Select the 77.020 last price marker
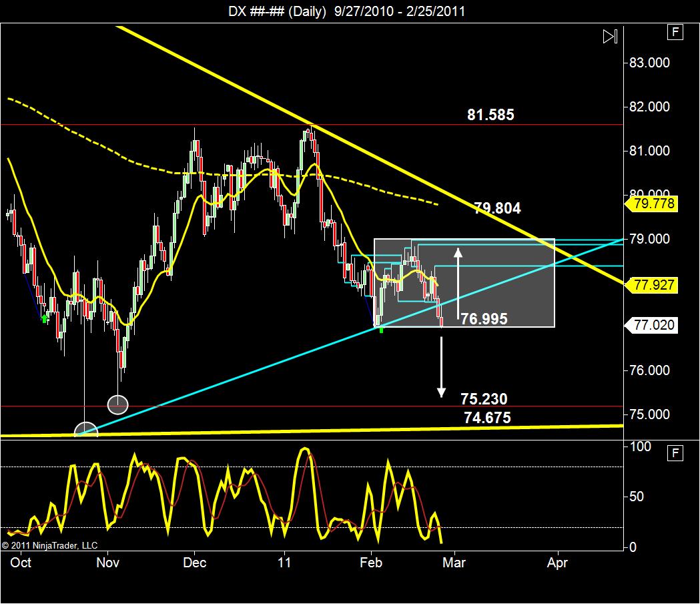This screenshot has width=700, height=604. point(651,325)
